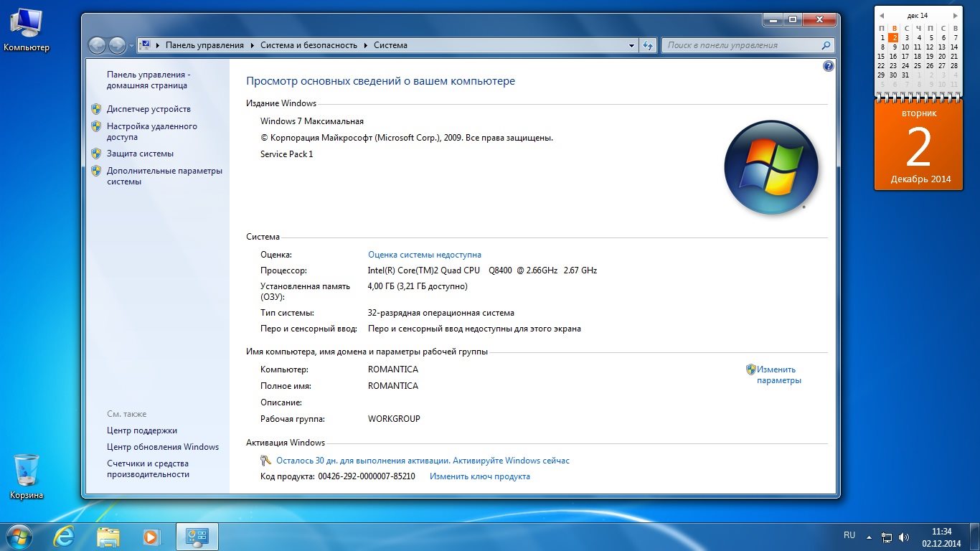
Task: Click the orange date gadget showing 2
Action: pos(918,145)
